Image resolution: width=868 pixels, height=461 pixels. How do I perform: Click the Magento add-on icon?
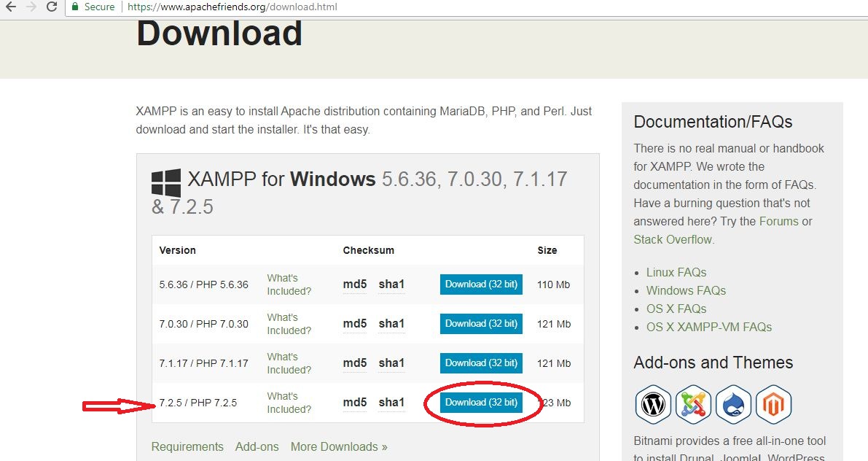(773, 404)
